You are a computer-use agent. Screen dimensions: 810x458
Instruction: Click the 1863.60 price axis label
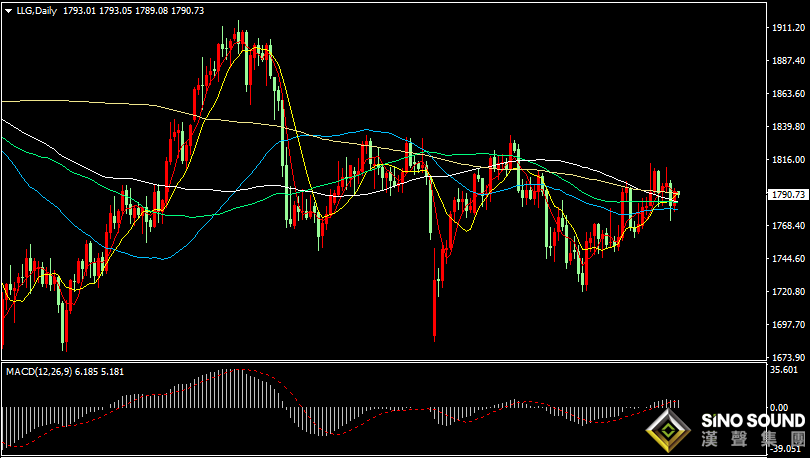click(788, 93)
